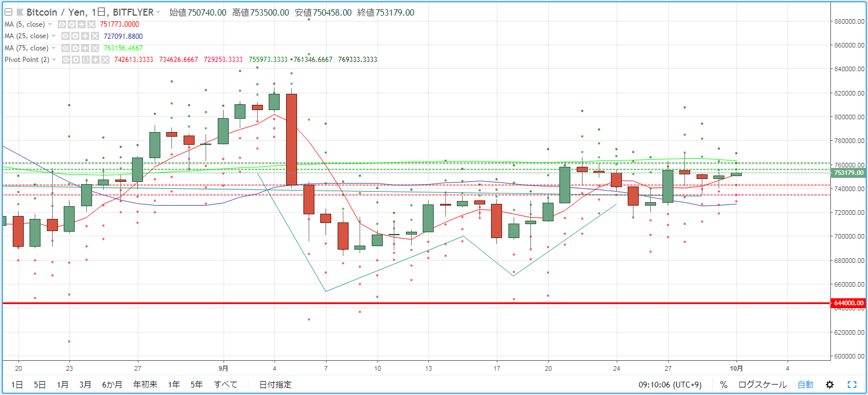The image size is (868, 395).
Task: Toggle Pivot Point (2) eye icon
Action: point(66,60)
